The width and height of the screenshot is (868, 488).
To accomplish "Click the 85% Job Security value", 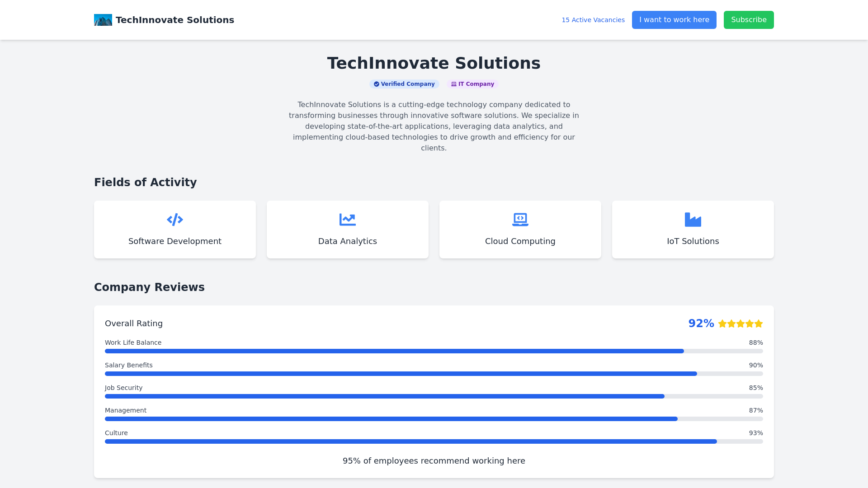I will [x=756, y=388].
